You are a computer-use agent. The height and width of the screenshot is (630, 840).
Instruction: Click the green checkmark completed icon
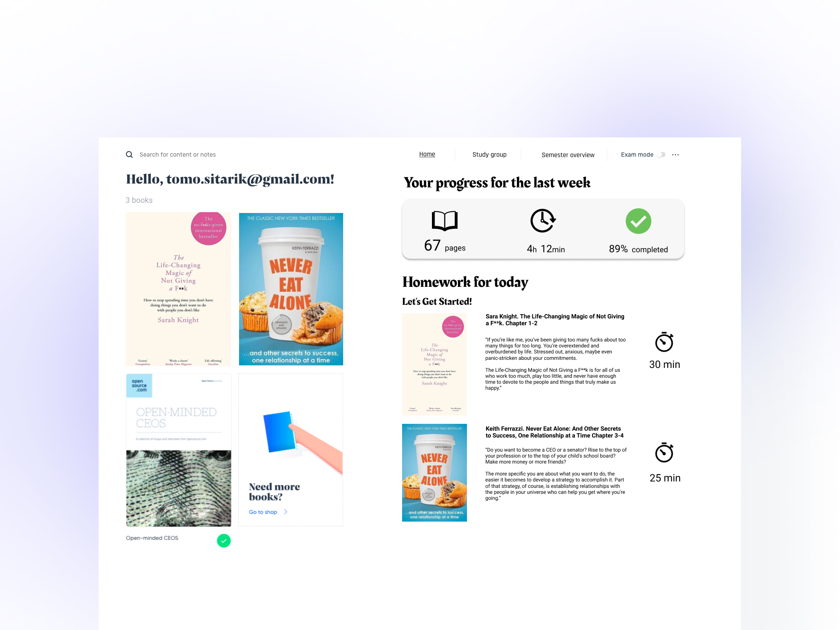tap(638, 222)
